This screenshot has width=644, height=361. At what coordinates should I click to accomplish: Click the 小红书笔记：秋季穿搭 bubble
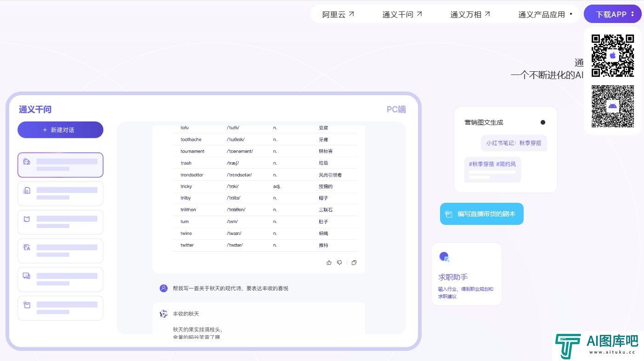point(514,143)
